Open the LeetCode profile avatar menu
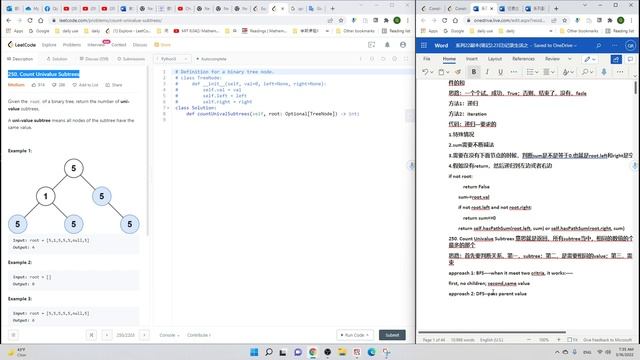Image resolution: width=640 pixels, height=360 pixels. (x=403, y=45)
